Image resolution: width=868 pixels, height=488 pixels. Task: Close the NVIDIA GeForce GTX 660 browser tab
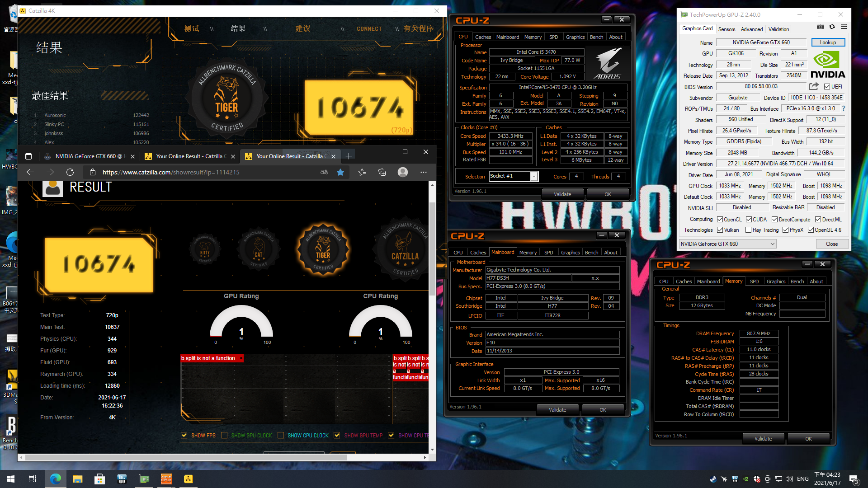tap(132, 156)
